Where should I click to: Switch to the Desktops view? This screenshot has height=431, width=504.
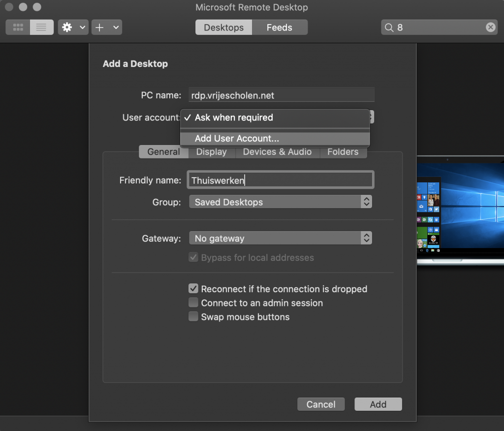pos(224,28)
